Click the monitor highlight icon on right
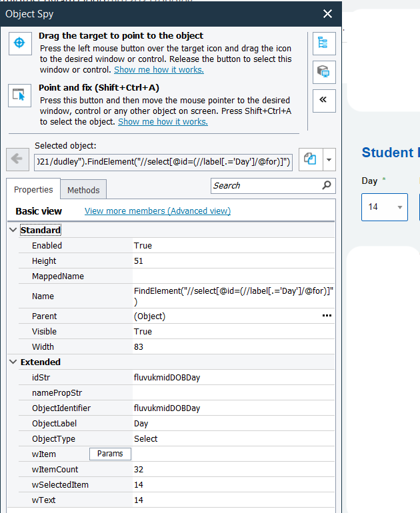 (x=323, y=71)
